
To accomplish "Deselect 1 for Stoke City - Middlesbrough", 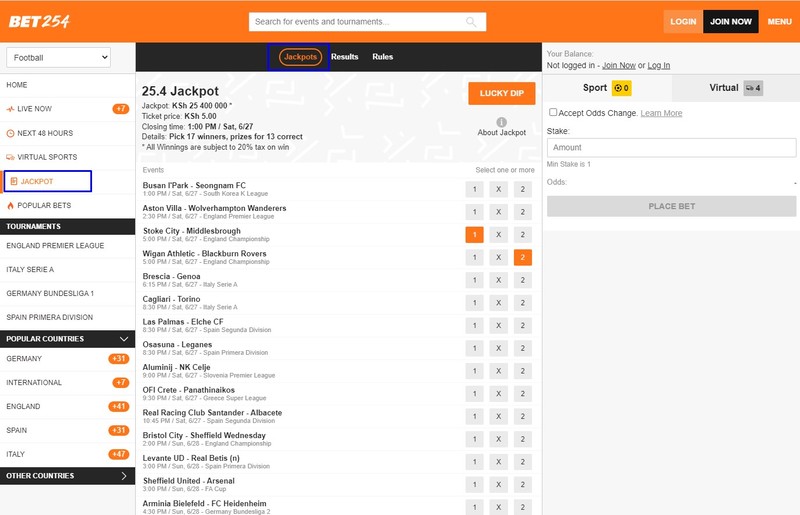I will click(474, 235).
